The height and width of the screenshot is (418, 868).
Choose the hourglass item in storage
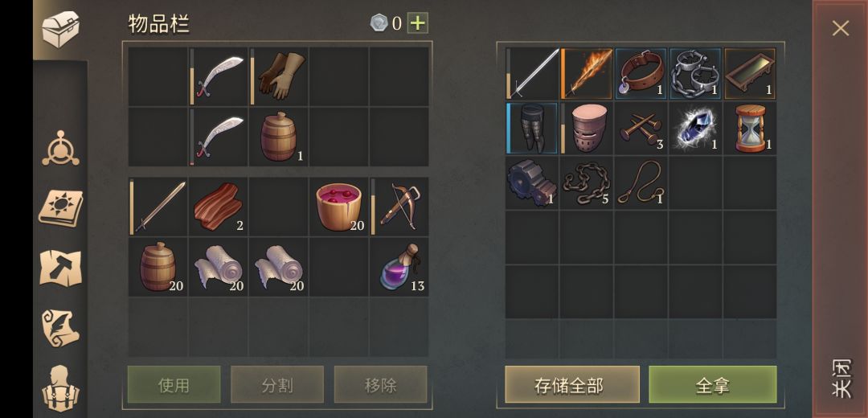[750, 128]
